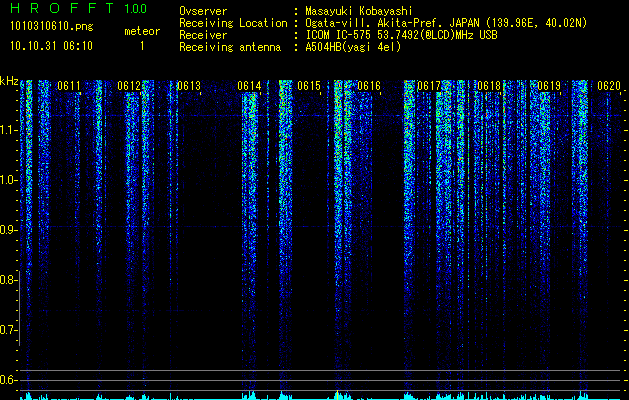Click the 1.0 kHz axis label
629x400 pixels.
coord(8,180)
